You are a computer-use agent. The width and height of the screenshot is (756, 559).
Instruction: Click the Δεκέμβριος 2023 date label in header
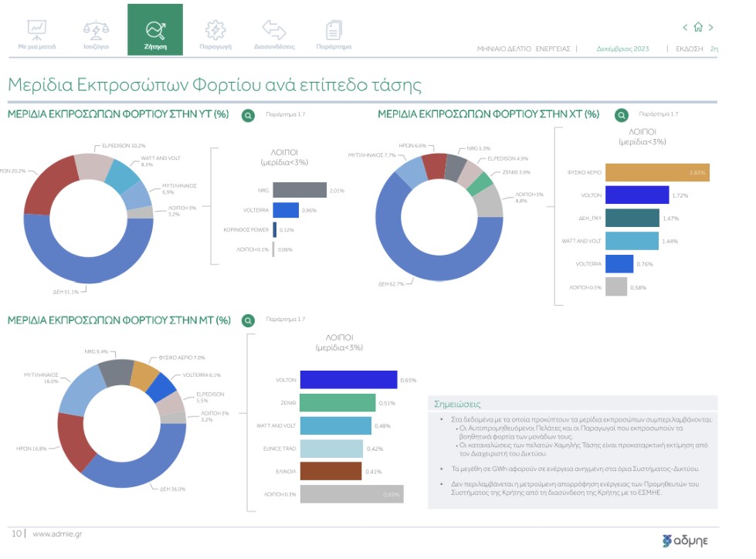(x=622, y=49)
